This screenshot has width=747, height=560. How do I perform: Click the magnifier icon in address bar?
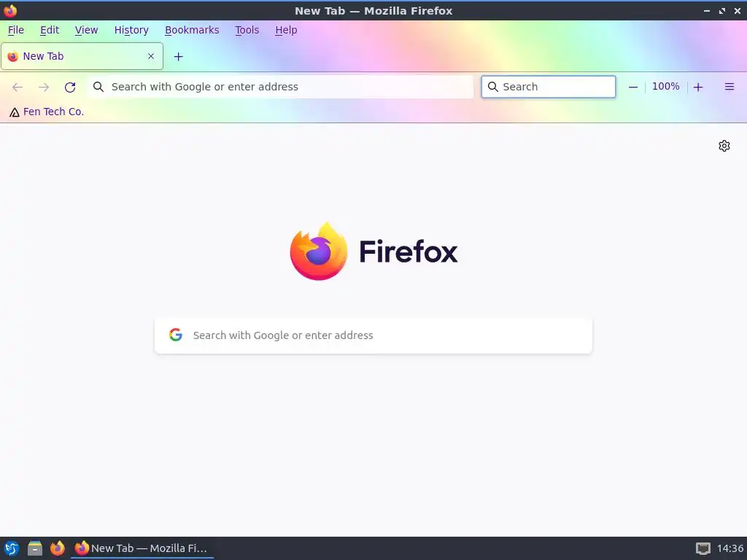(98, 87)
